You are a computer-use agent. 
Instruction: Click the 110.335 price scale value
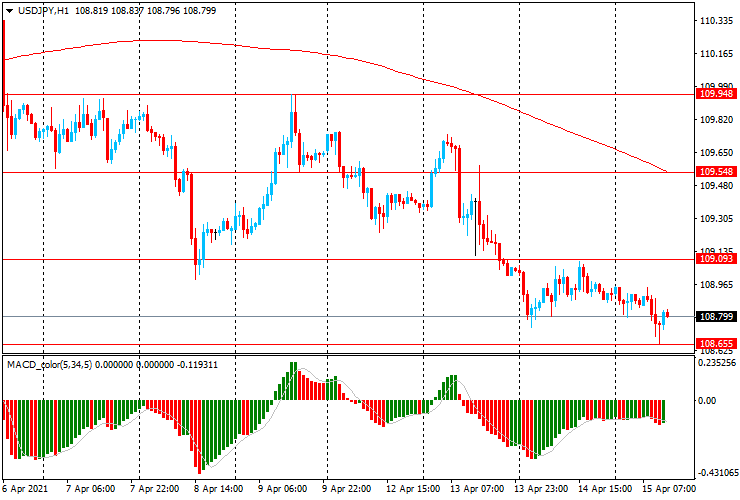point(716,21)
